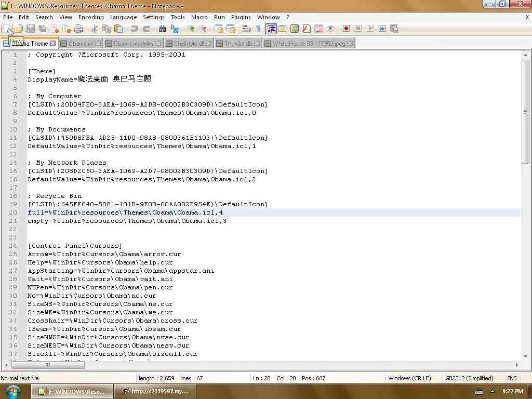Open the Plugins menu
The width and height of the screenshot is (532, 399).
[x=241, y=17]
